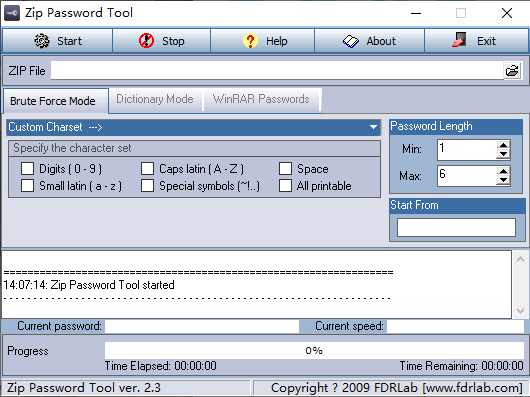Click the ZIP File path field
Image resolution: width=530 pixels, height=397 pixels.
(277, 71)
